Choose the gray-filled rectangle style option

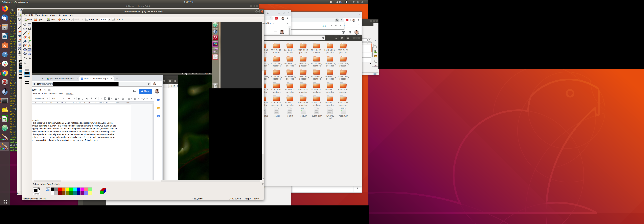[x=27, y=70]
